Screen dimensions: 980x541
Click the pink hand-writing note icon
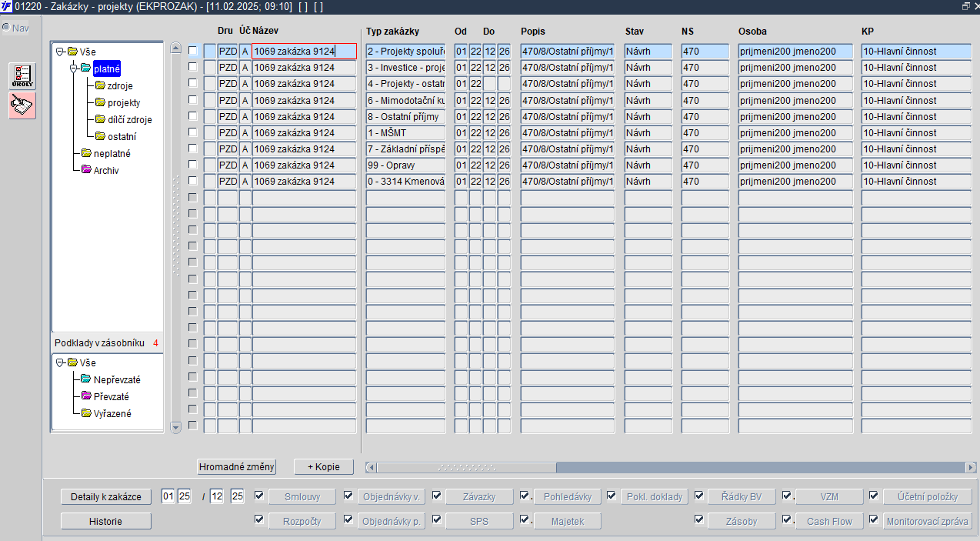(22, 105)
